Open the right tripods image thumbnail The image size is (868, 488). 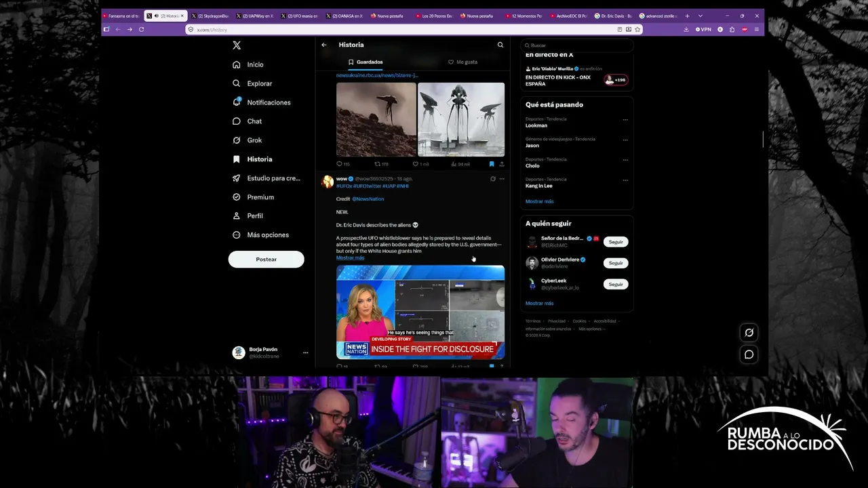461,119
